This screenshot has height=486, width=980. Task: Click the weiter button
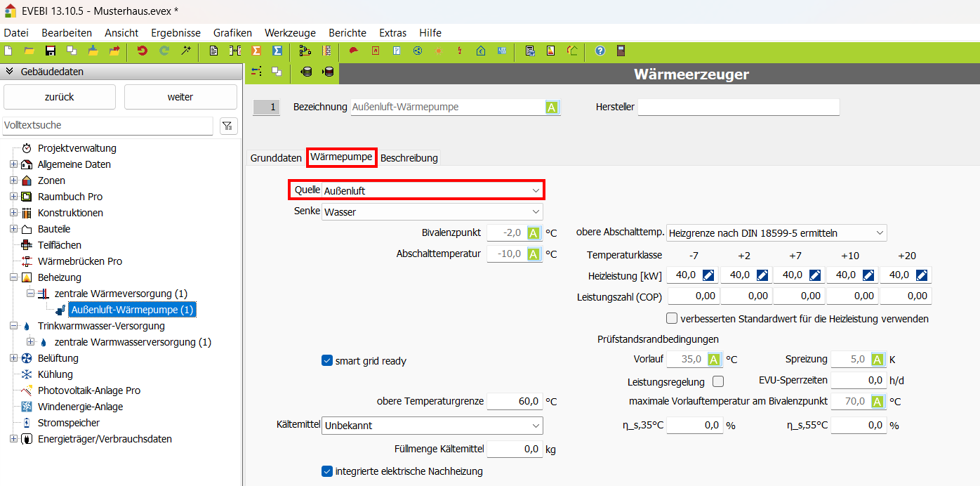[x=180, y=97]
